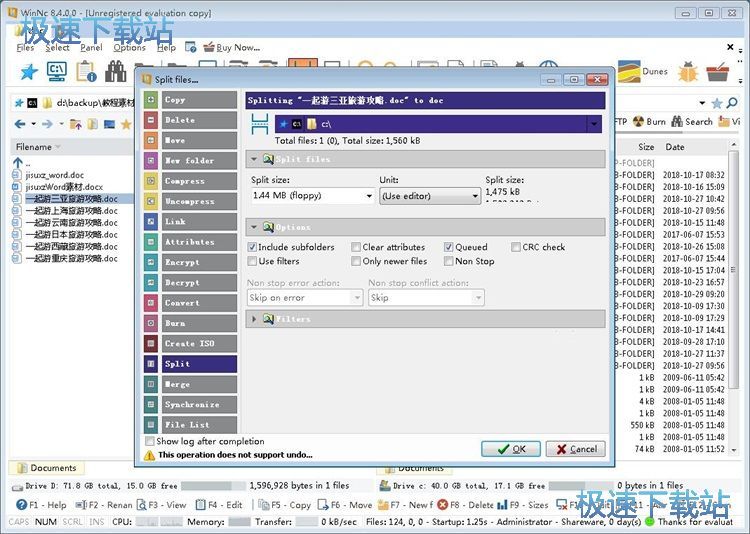750x534 pixels.
Task: Collapse the Options section
Action: (x=254, y=227)
